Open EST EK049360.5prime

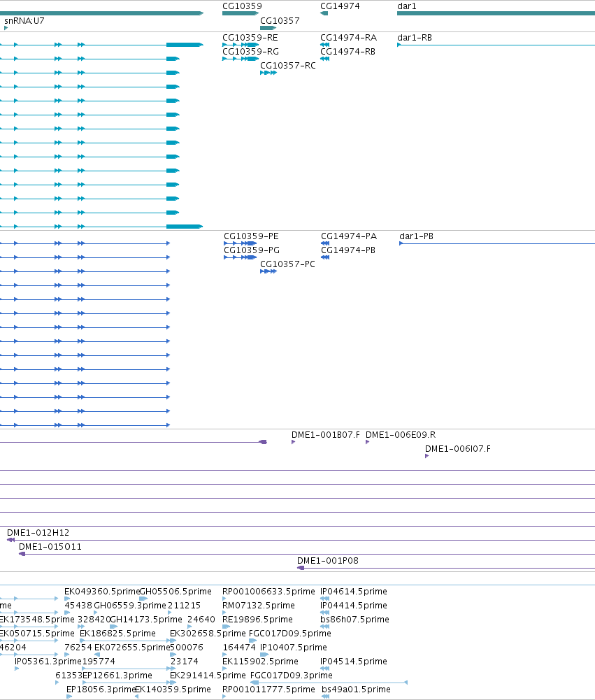pyautogui.click(x=102, y=592)
